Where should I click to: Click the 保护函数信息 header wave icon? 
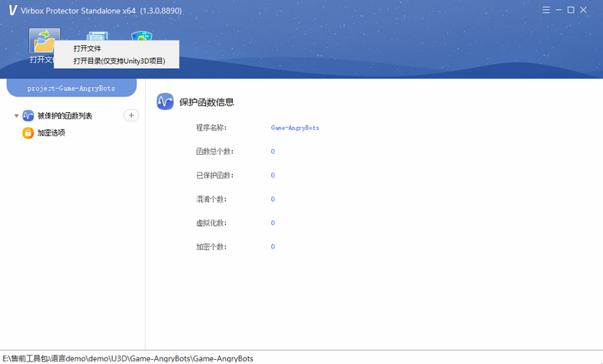pos(165,101)
